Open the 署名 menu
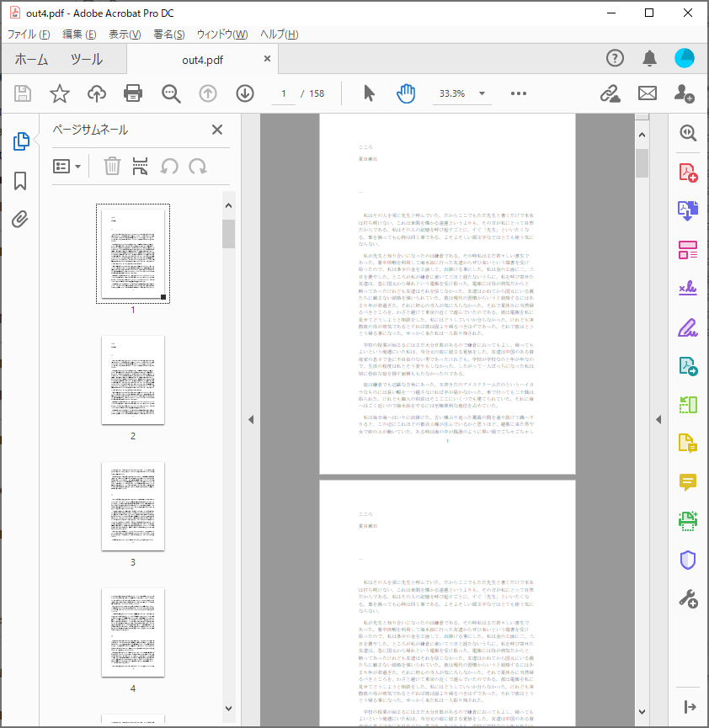This screenshot has width=709, height=728. 169,35
